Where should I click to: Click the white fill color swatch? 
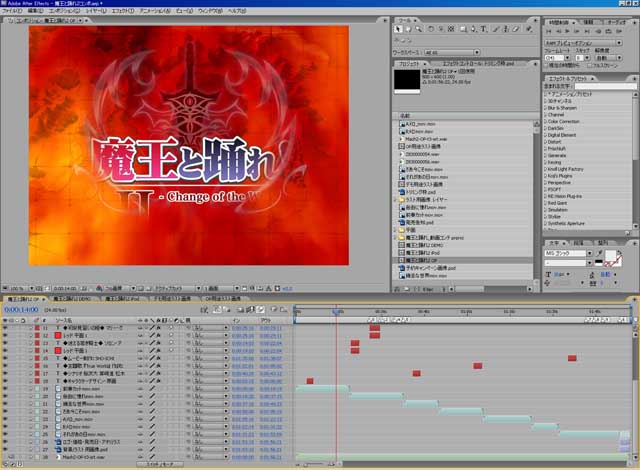[609, 256]
